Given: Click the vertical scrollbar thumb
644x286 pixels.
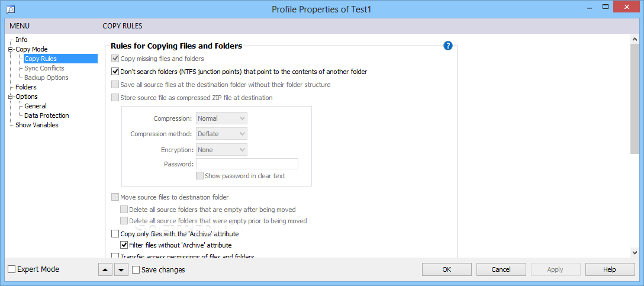Looking at the screenshot, I should [x=635, y=99].
